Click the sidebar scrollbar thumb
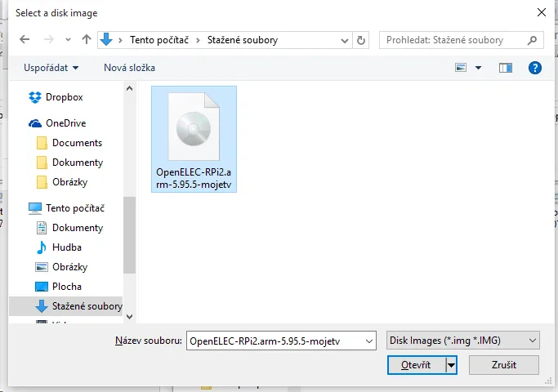 [130, 234]
